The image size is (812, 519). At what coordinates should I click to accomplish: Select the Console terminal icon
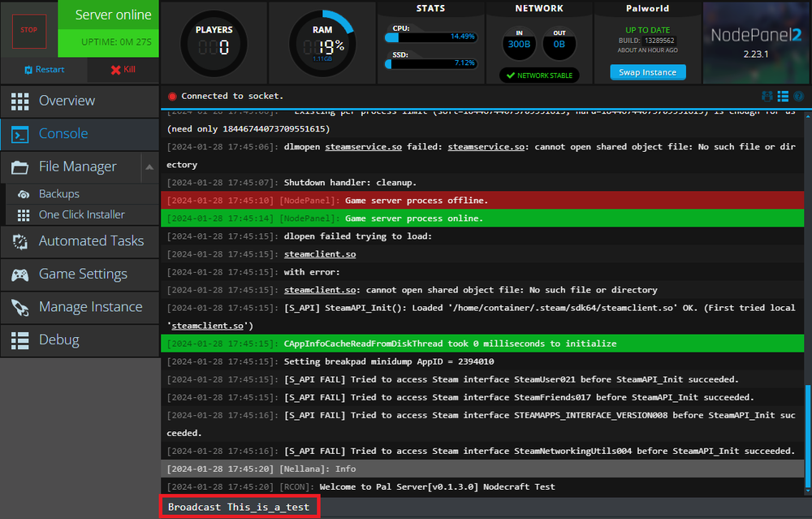[20, 134]
